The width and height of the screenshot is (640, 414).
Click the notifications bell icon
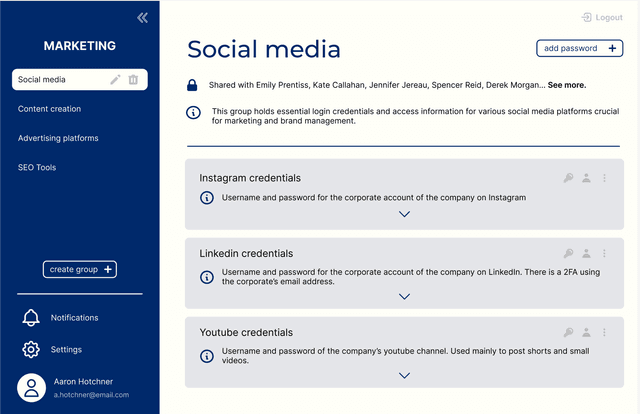(31, 318)
